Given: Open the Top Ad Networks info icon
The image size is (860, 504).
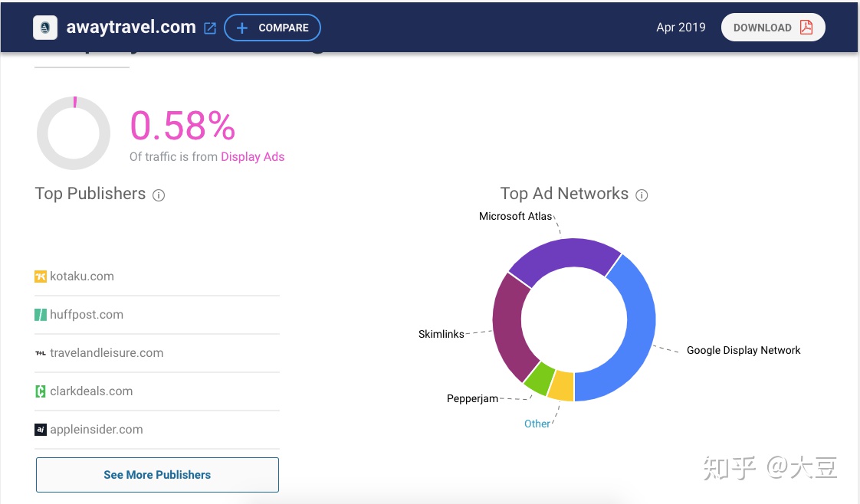Looking at the screenshot, I should 642,195.
